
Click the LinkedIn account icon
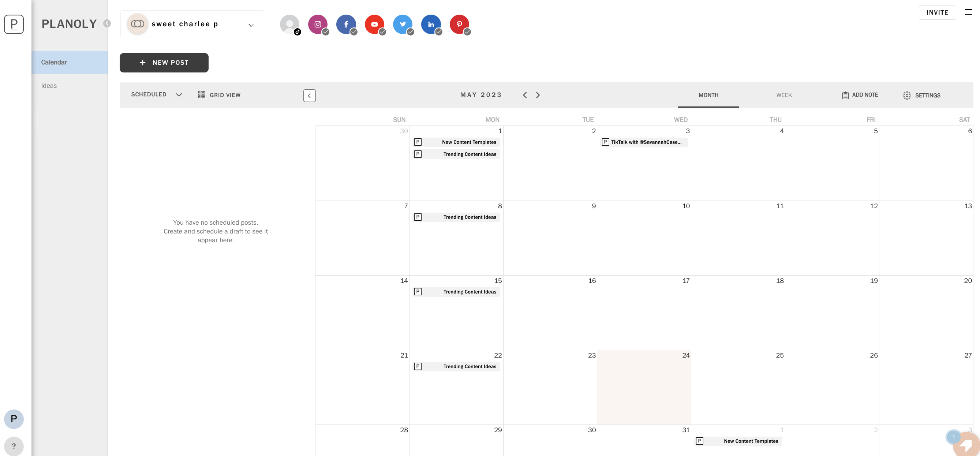pos(431,25)
